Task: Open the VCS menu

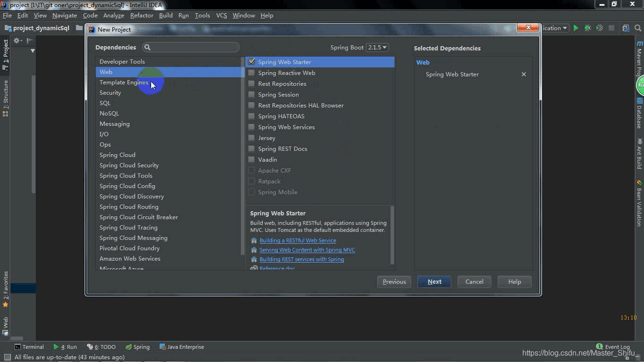Action: point(222,15)
